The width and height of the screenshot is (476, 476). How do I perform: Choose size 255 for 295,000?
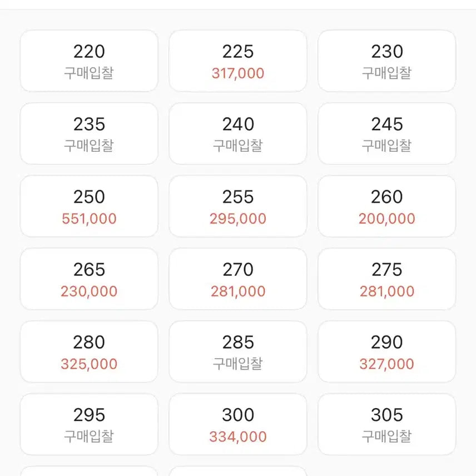(x=238, y=206)
